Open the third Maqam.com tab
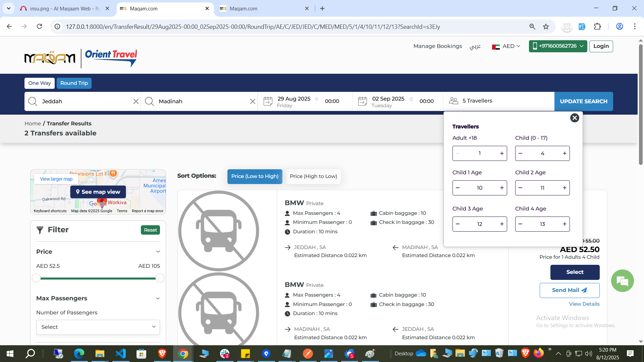This screenshot has width=644, height=362. pyautogui.click(x=244, y=8)
